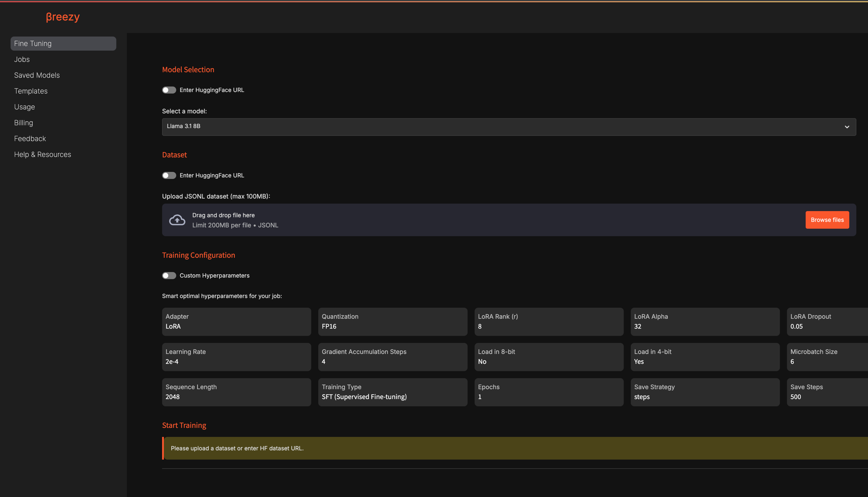The width and height of the screenshot is (868, 497).
Task: Click the Learning Rate 2e-4 card
Action: (236, 357)
